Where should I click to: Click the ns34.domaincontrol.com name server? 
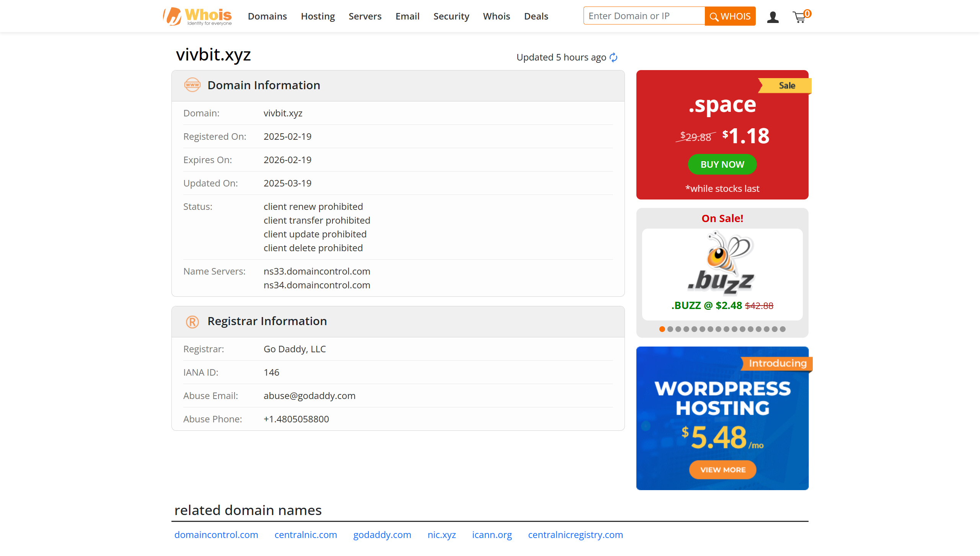(317, 285)
